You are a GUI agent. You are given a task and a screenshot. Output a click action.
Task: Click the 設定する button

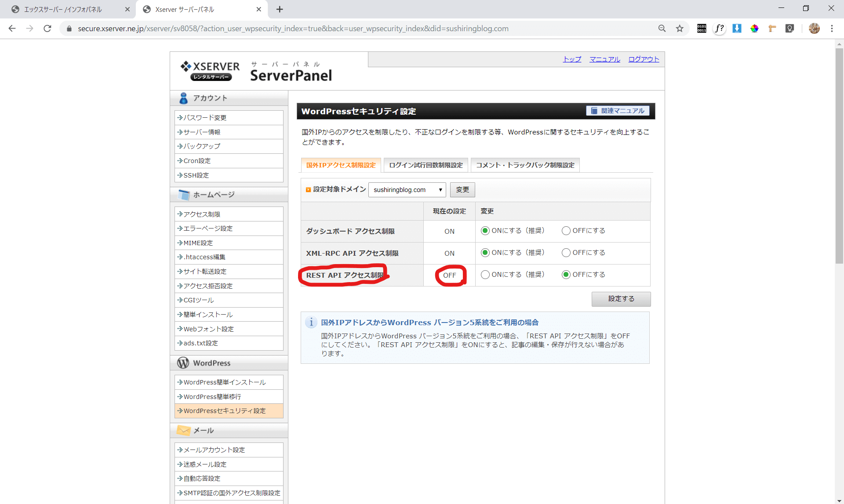coord(621,299)
